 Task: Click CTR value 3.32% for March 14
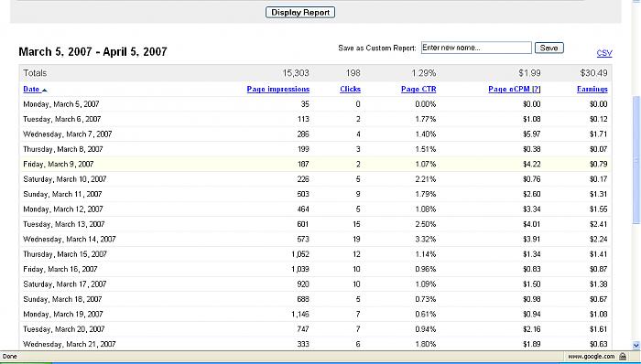tap(426, 239)
